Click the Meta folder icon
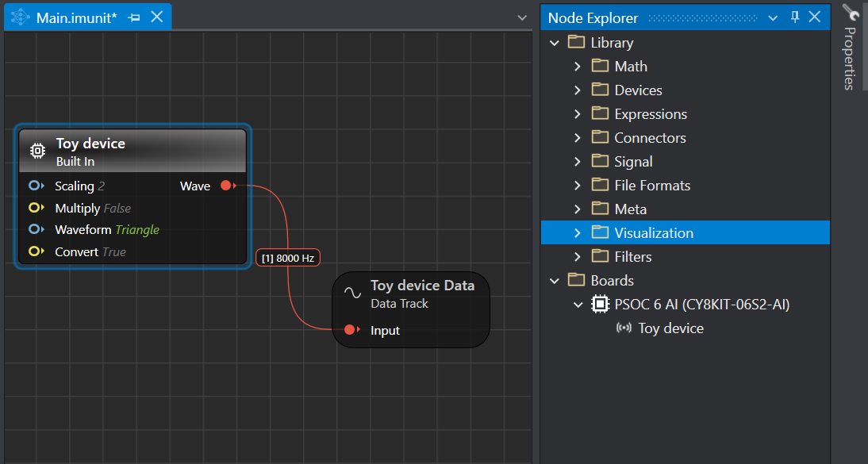This screenshot has width=868, height=464. [600, 208]
